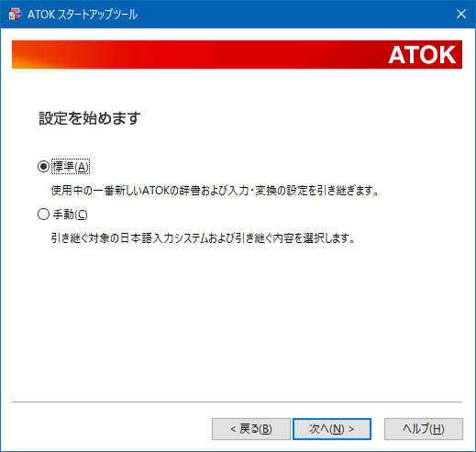Click the white ATOK logo in the banner

point(422,55)
